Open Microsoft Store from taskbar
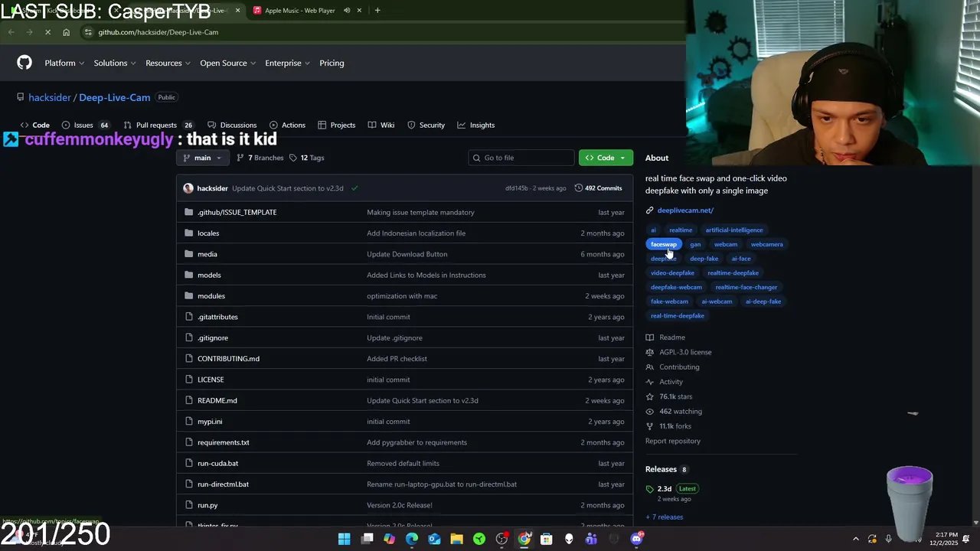 (x=547, y=540)
